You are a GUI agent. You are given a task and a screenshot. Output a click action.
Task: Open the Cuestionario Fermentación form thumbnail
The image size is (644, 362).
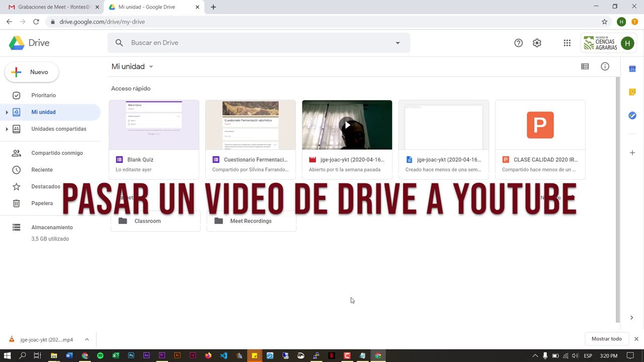[x=251, y=125]
